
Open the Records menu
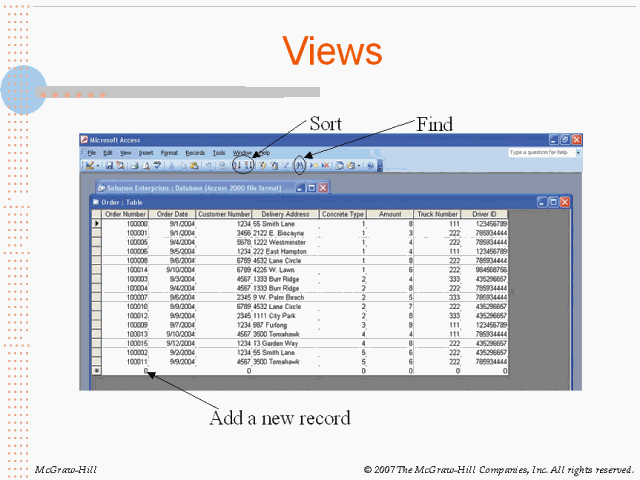[195, 152]
